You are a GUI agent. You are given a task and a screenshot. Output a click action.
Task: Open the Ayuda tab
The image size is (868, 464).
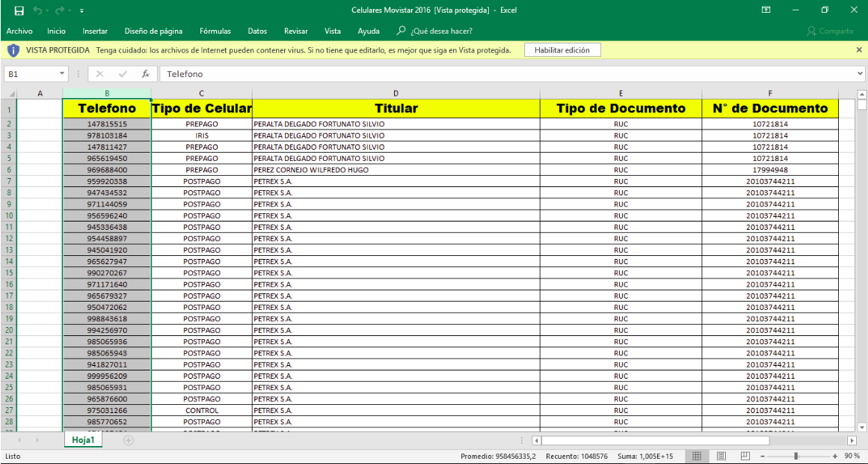(x=369, y=31)
